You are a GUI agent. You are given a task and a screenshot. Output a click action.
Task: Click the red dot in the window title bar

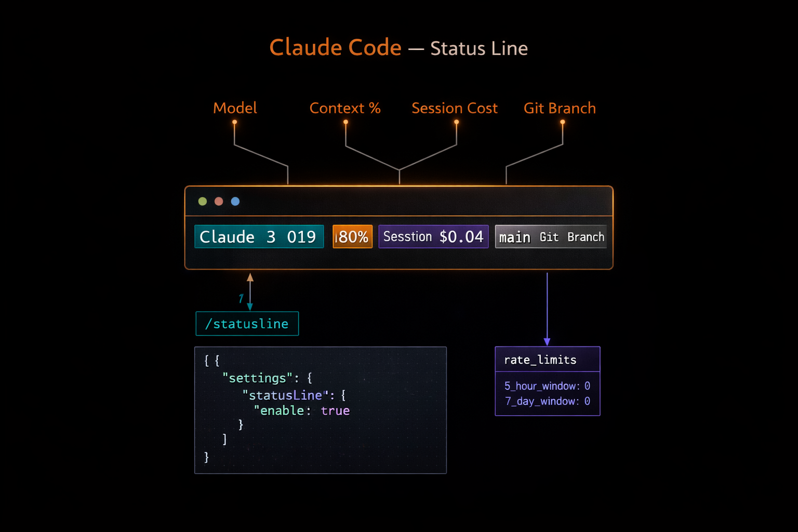coord(219,202)
